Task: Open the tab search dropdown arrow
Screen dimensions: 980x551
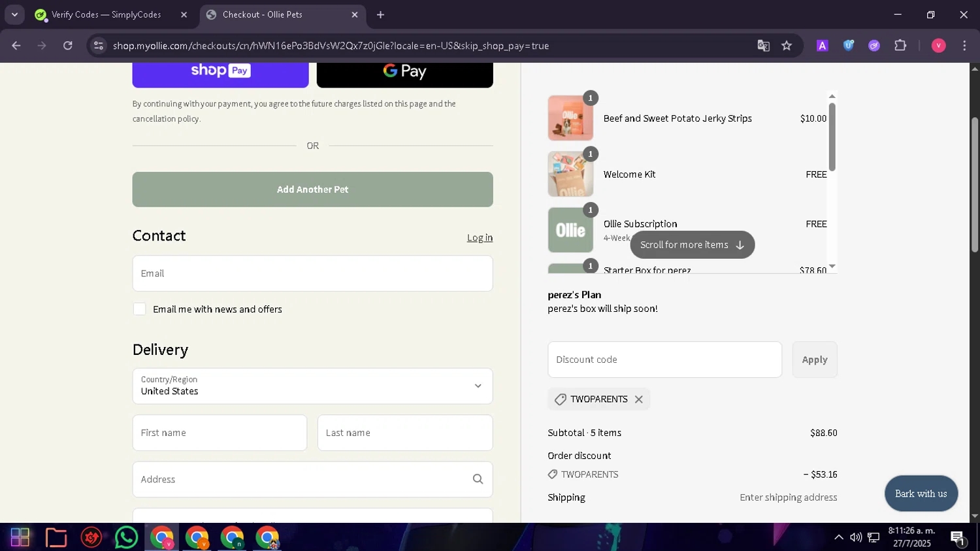Action: point(14,14)
